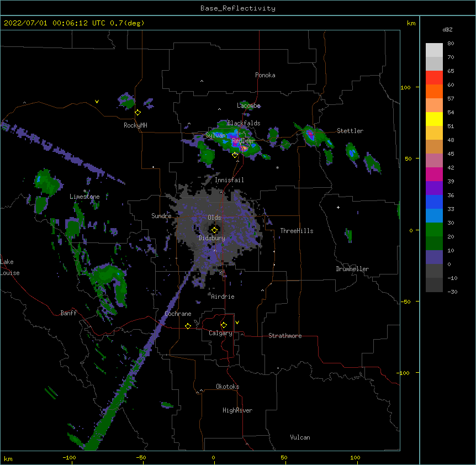The image size is (476, 465).
Task: Click the yellow V marker east of Calgary's diamond
Action: [237, 323]
